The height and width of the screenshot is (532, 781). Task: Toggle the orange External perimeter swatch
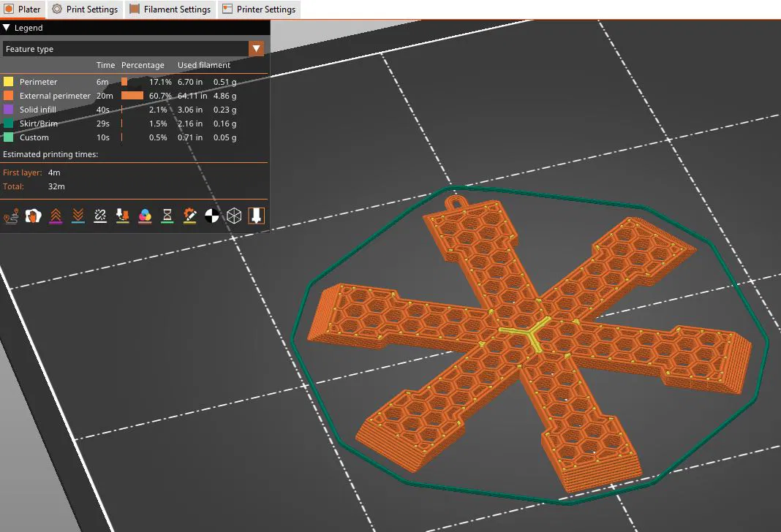pyautogui.click(x=9, y=96)
